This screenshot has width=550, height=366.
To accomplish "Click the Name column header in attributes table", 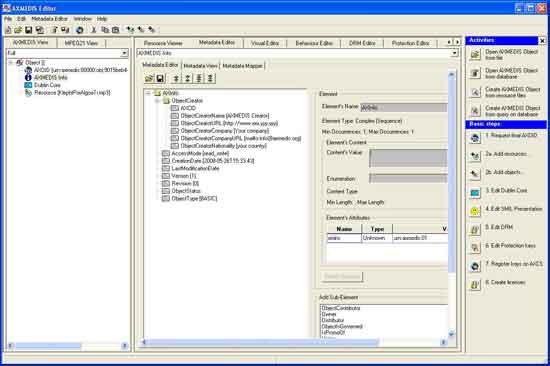I will pyautogui.click(x=344, y=229).
